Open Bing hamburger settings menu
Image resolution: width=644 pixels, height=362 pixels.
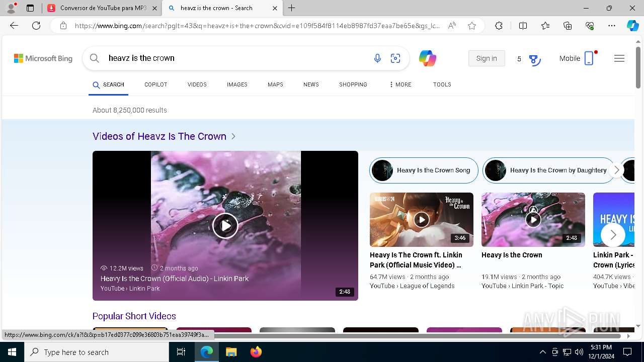[619, 58]
